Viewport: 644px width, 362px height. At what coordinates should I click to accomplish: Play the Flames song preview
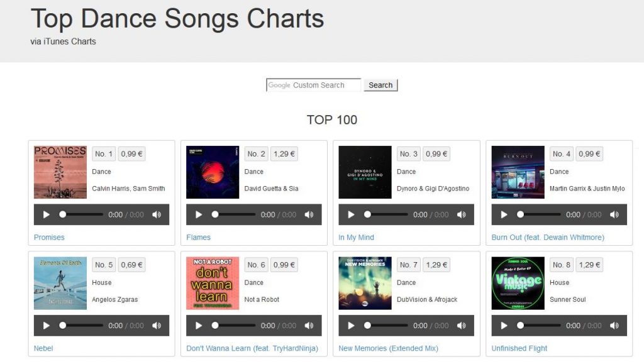tap(199, 215)
